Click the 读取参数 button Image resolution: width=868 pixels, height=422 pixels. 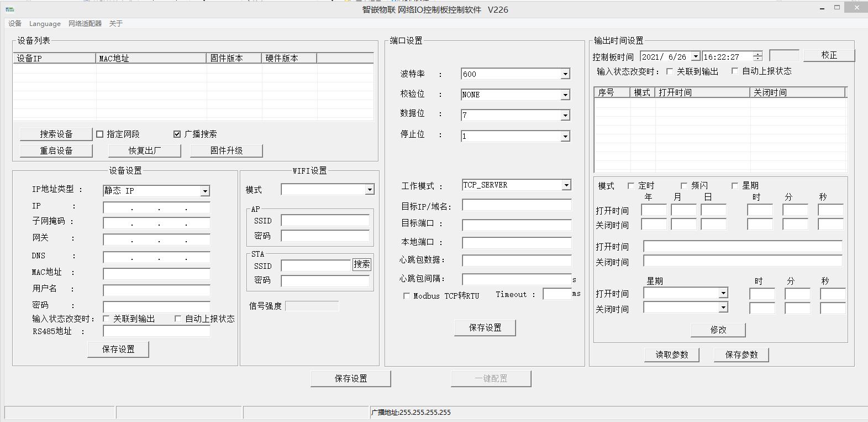[672, 355]
